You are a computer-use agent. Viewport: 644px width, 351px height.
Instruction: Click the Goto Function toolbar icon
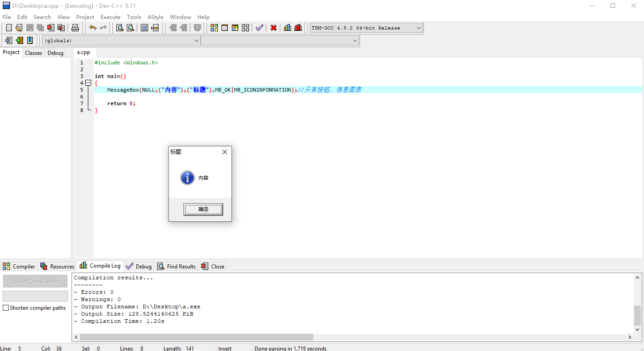[x=144, y=28]
